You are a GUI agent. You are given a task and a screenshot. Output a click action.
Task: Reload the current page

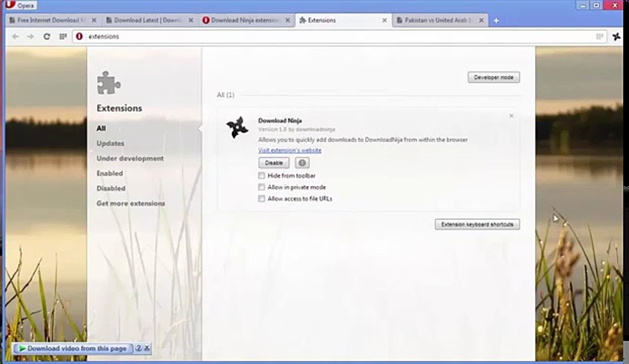pos(47,36)
